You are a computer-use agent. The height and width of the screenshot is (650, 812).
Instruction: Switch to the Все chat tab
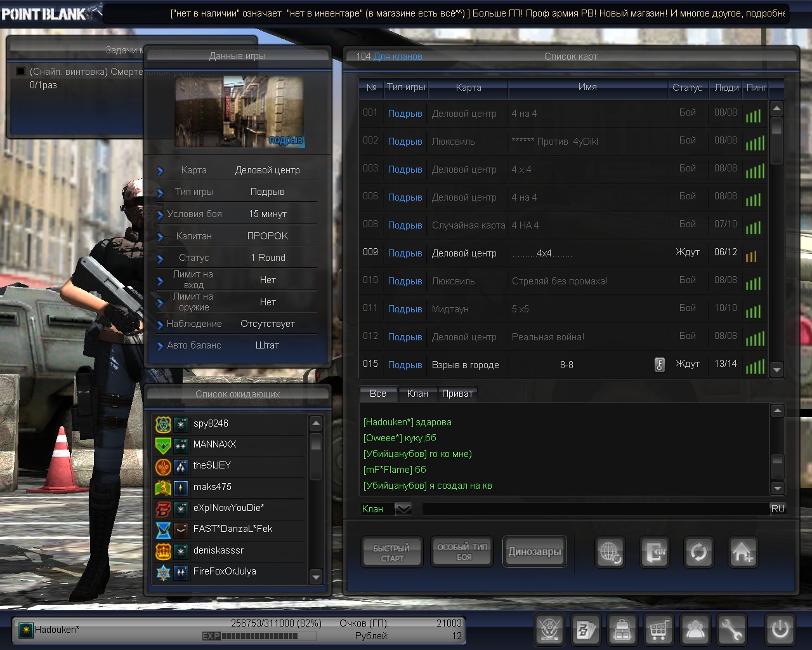tap(377, 394)
